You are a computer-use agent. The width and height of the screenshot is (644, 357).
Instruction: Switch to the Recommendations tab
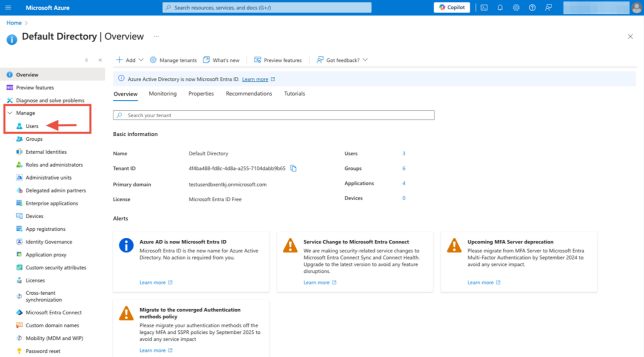(249, 94)
